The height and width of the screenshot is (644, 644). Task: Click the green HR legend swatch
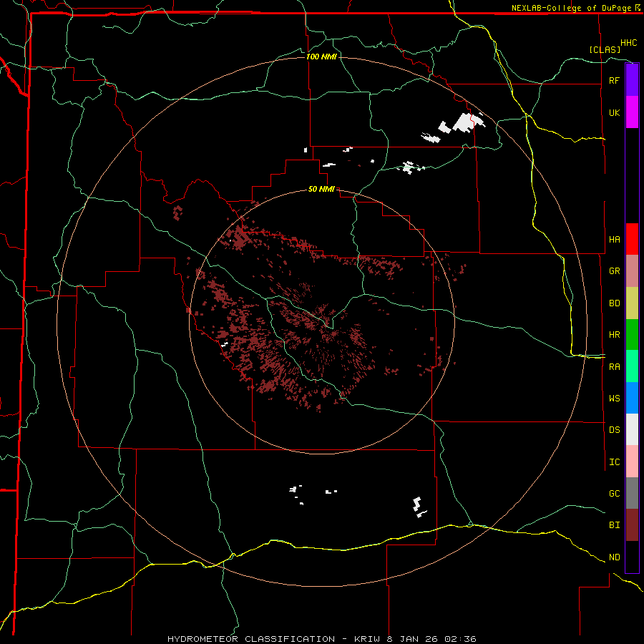pos(632,335)
